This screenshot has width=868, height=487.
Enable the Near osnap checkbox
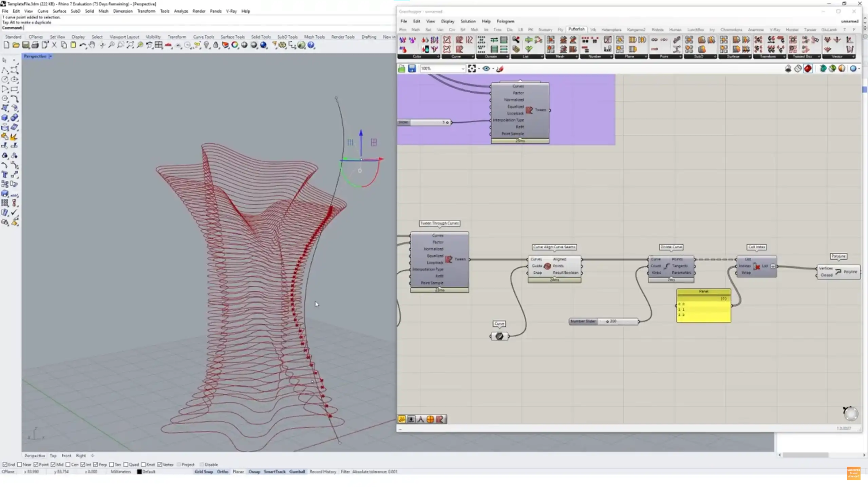click(20, 464)
